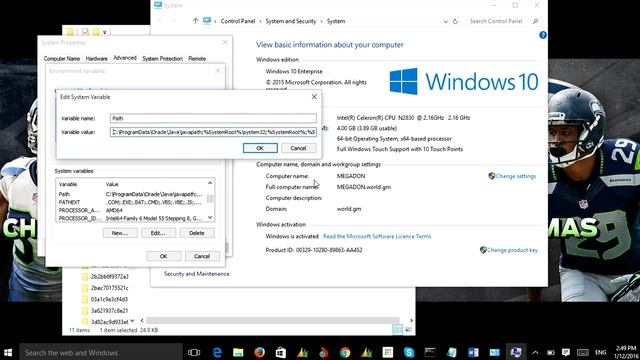
Task: Select the Path system variable row
Action: [x=131, y=194]
